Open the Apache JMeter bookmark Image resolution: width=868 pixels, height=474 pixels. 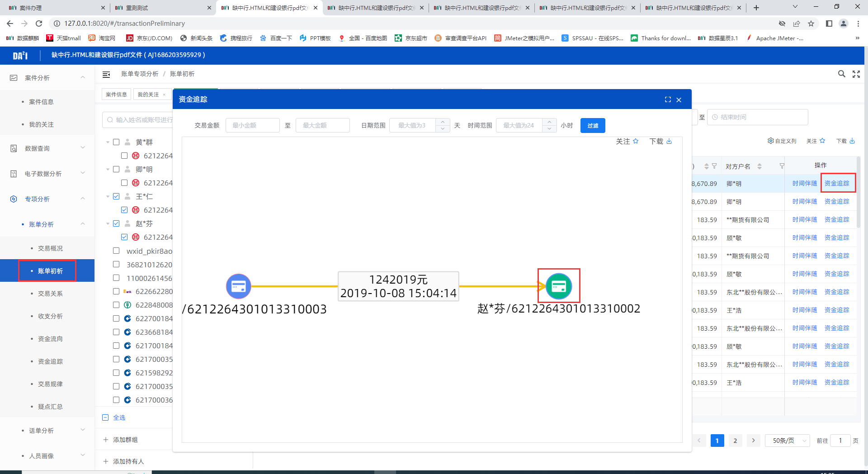pyautogui.click(x=775, y=38)
